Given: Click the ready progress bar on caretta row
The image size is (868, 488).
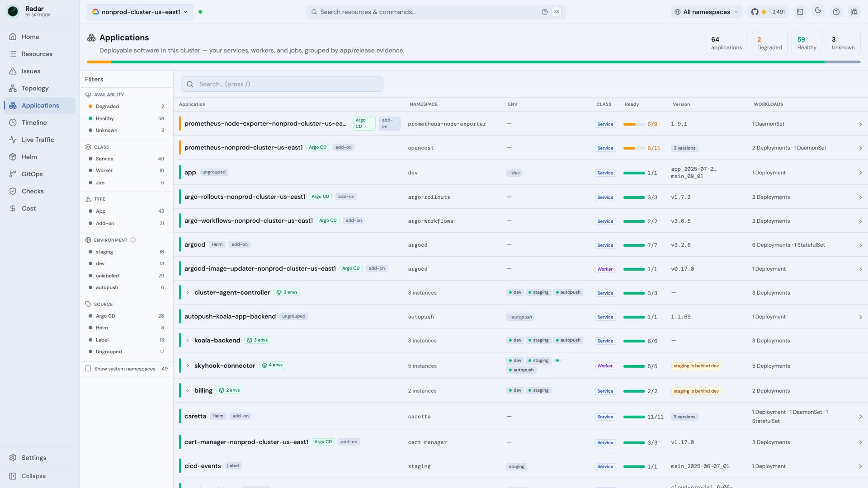Looking at the screenshot, I should (x=634, y=417).
